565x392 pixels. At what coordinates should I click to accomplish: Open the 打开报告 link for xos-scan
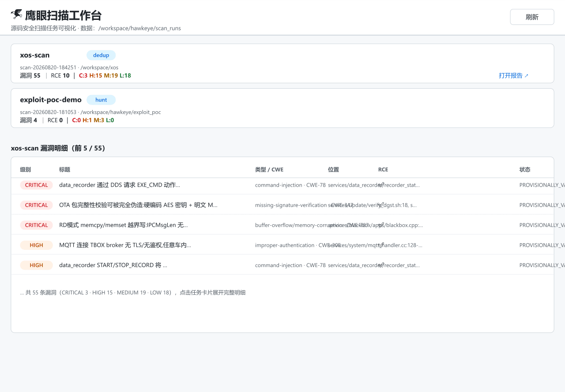point(514,75)
